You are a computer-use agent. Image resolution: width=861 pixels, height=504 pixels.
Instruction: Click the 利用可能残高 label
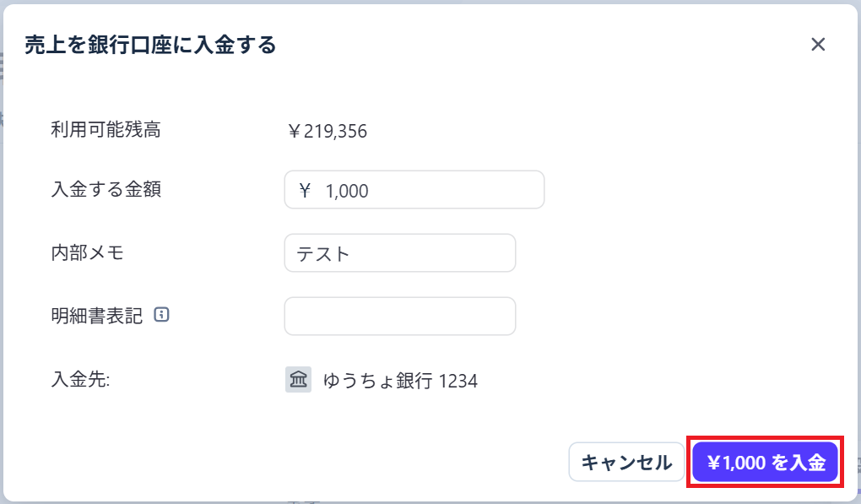coord(106,129)
